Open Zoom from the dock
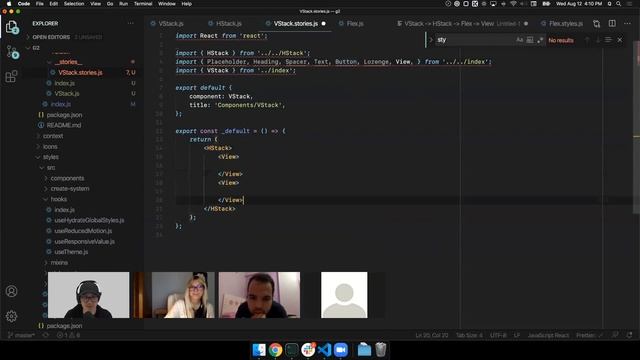 tap(341, 350)
